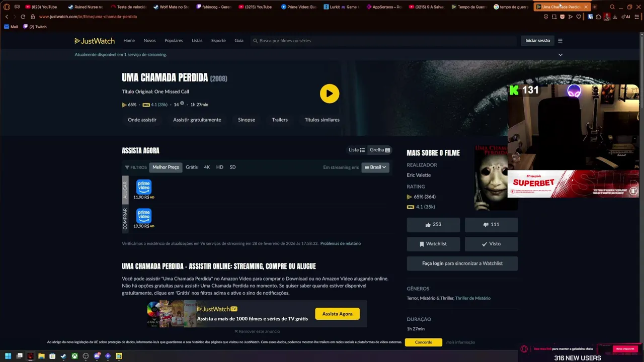Mark the movie as Visto
This screenshot has height=362, width=644.
(x=491, y=244)
